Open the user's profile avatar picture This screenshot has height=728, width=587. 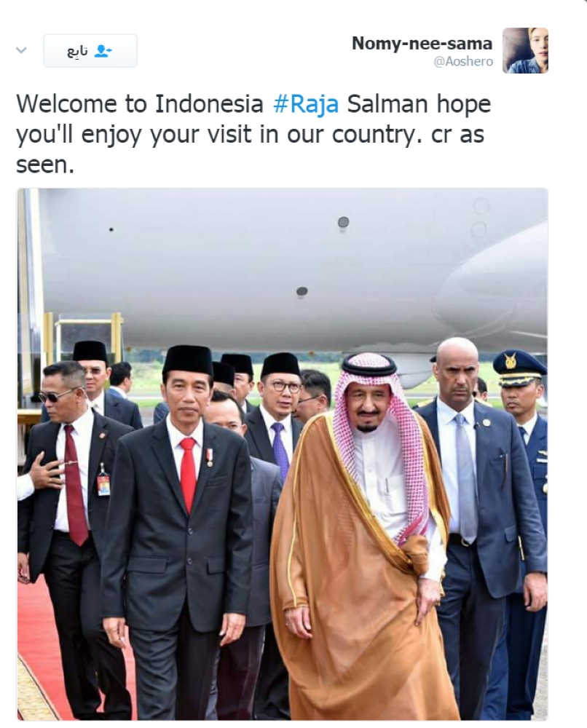click(525, 50)
